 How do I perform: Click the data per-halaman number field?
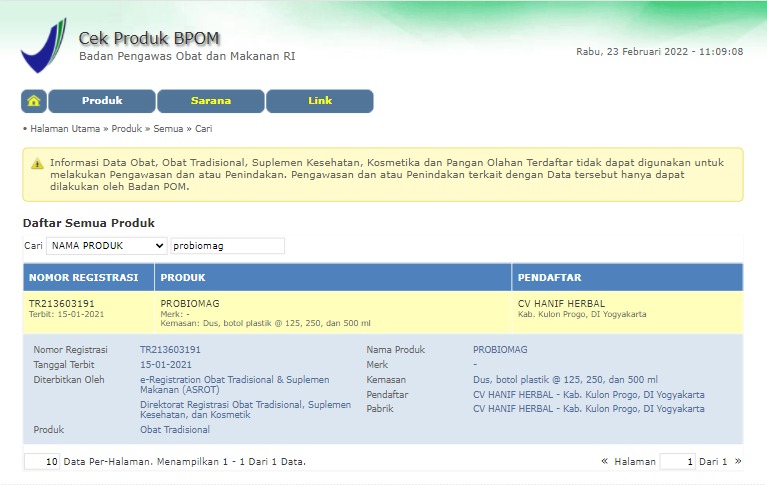click(42, 462)
